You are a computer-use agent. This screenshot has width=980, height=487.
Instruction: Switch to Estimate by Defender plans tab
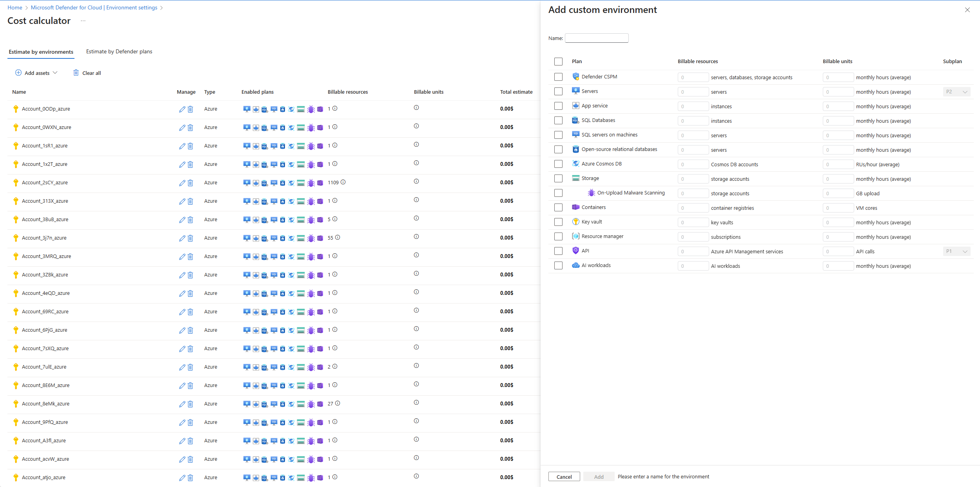tap(119, 52)
